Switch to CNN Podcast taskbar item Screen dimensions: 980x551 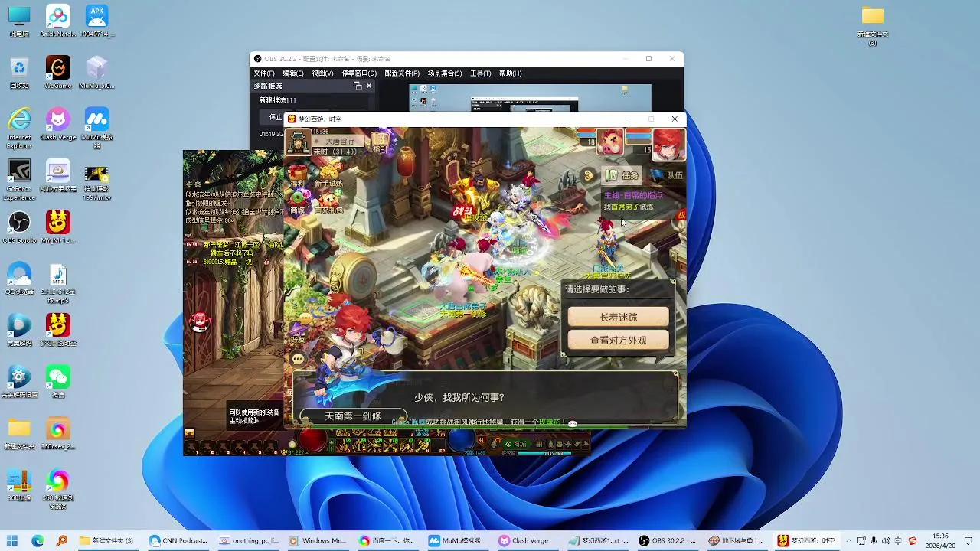tap(179, 540)
